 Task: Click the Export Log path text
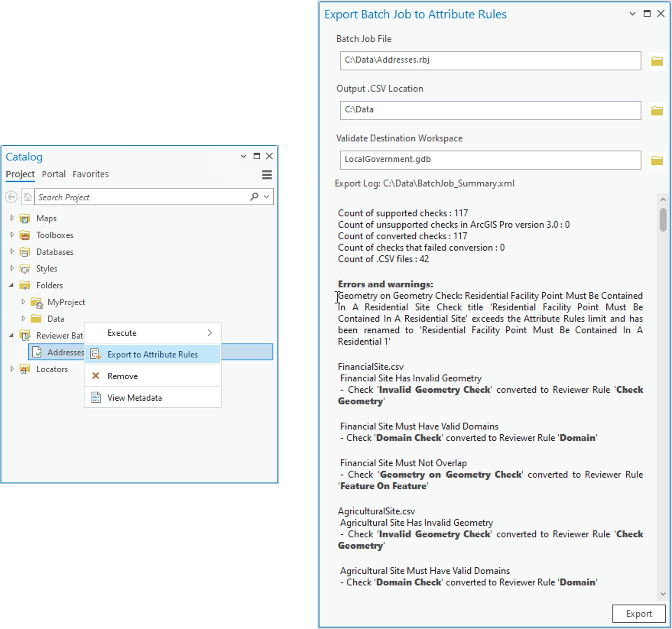click(424, 183)
